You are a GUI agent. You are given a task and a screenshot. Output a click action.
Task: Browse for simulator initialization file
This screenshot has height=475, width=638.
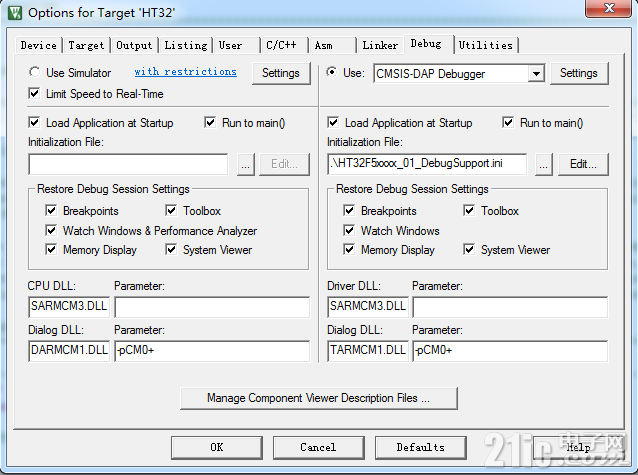246,164
